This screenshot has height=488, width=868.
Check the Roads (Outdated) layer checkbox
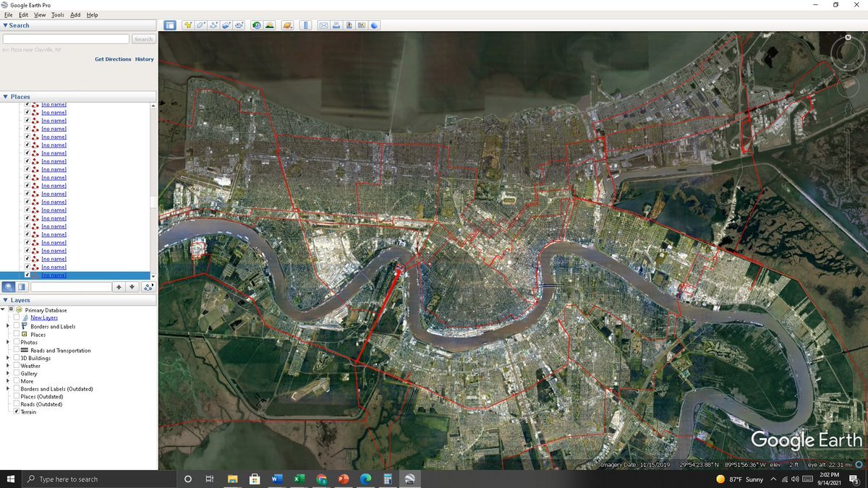(x=17, y=404)
